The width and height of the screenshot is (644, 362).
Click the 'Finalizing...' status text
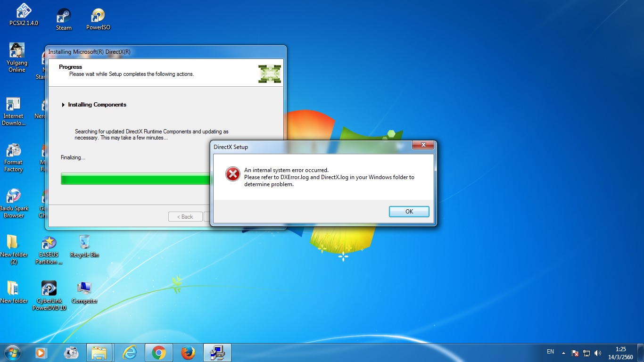coord(73,157)
